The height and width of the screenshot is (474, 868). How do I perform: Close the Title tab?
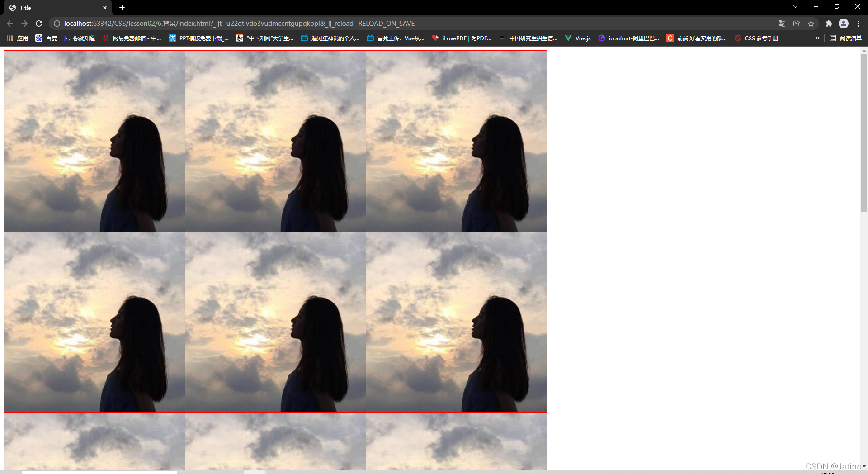point(105,8)
